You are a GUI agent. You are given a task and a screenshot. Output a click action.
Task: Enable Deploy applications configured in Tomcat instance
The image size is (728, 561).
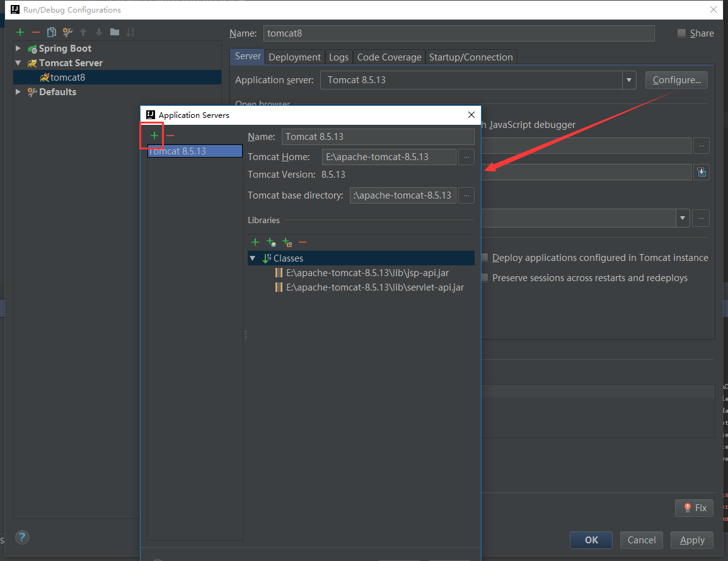click(485, 257)
